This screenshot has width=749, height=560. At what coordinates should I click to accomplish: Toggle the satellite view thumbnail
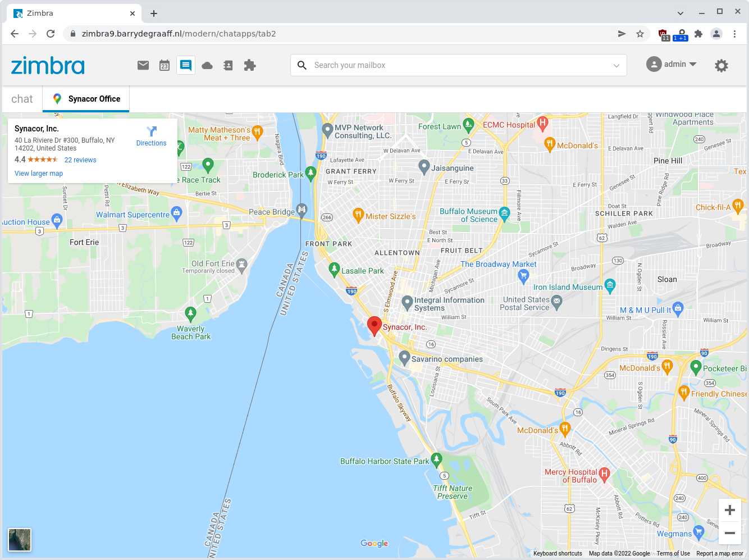tap(20, 540)
